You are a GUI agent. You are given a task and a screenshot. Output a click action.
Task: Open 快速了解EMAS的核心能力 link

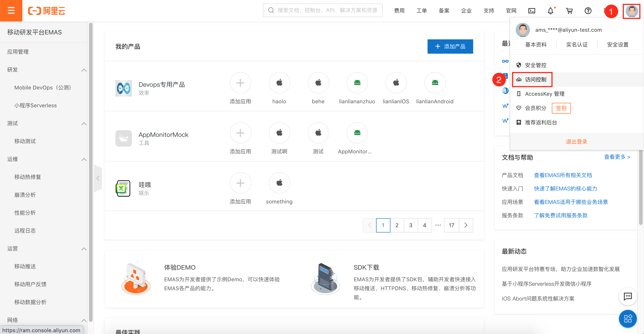pos(566,189)
